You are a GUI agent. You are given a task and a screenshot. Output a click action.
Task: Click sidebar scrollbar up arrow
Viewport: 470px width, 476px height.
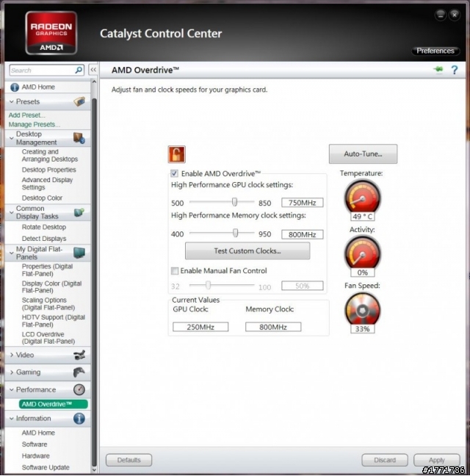(x=94, y=82)
